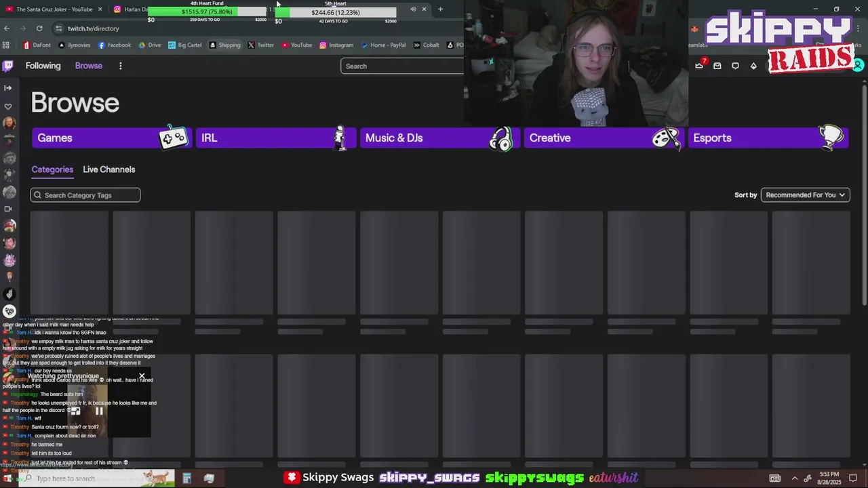This screenshot has width=868, height=488.
Task: Click the Twitch Search box
Action: (403, 66)
